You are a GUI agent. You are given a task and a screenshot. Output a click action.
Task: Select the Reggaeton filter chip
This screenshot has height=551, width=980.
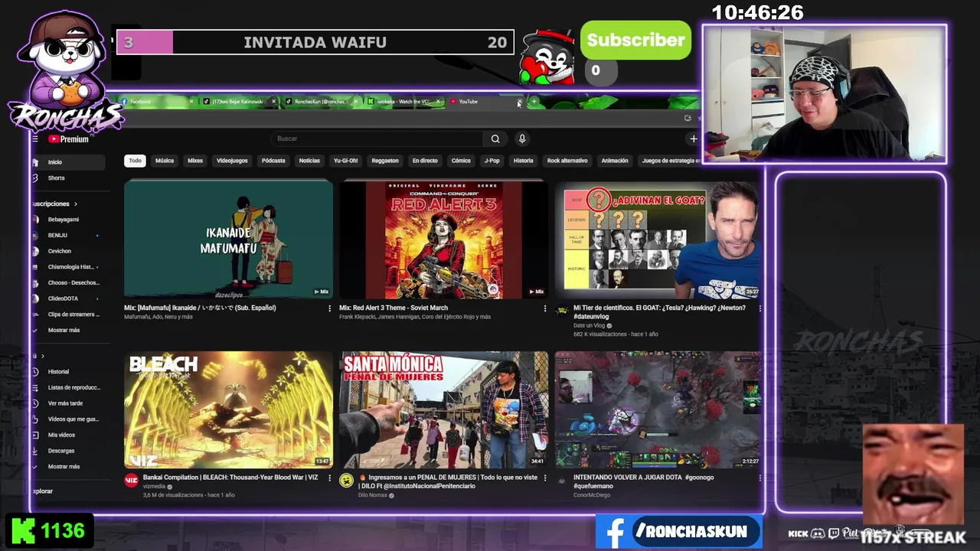(385, 161)
